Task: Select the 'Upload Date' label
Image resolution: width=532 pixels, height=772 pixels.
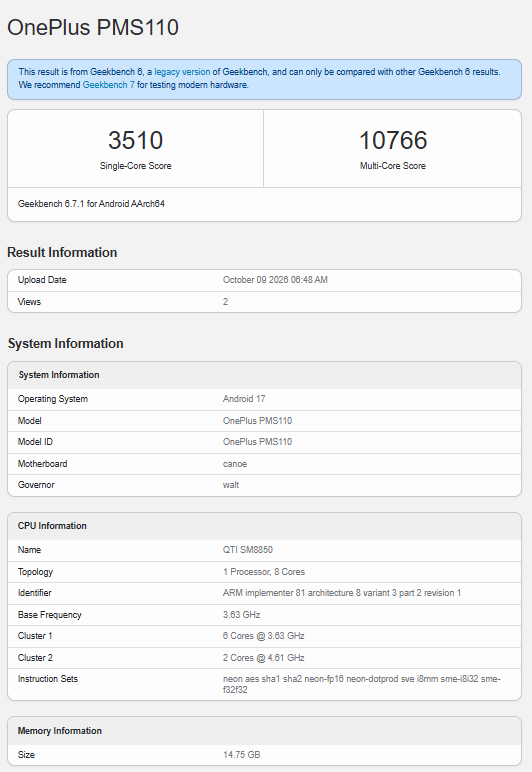Action: coord(42,280)
